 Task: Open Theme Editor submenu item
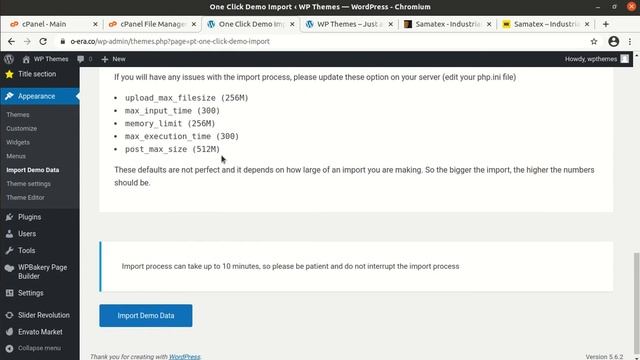tap(25, 198)
